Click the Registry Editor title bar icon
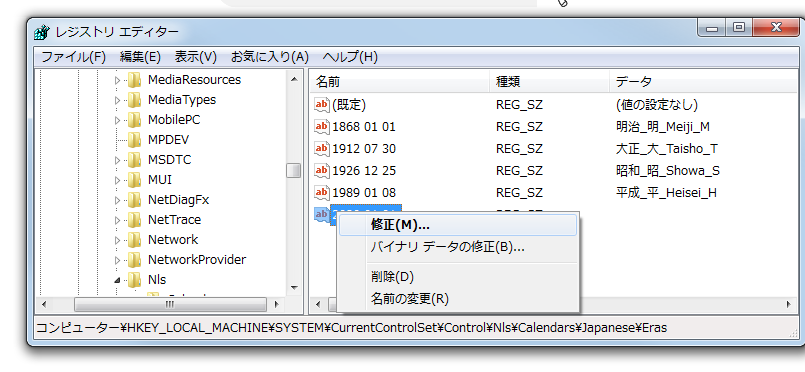 point(42,32)
